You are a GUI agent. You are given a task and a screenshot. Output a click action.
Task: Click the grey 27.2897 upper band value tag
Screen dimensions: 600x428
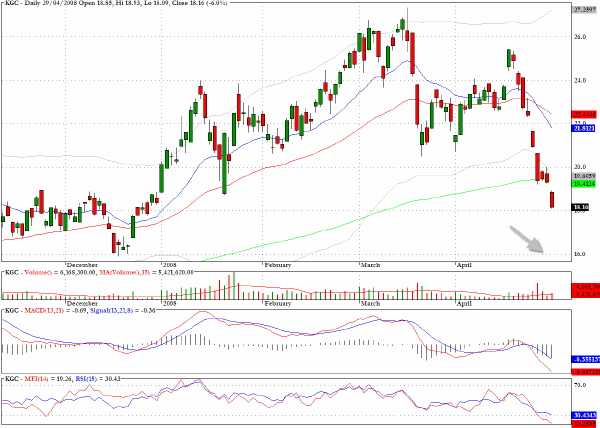584,10
